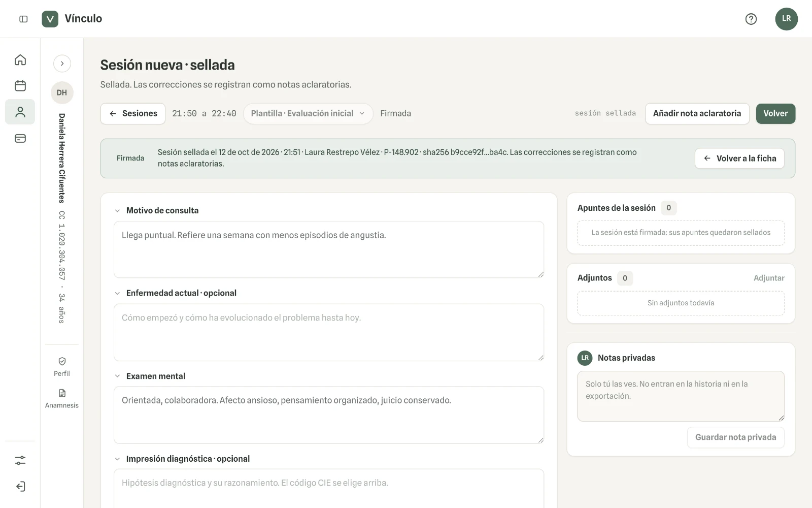Viewport: 812px width, 508px height.
Task: Click the 'sesión sellada' label
Action: point(605,113)
